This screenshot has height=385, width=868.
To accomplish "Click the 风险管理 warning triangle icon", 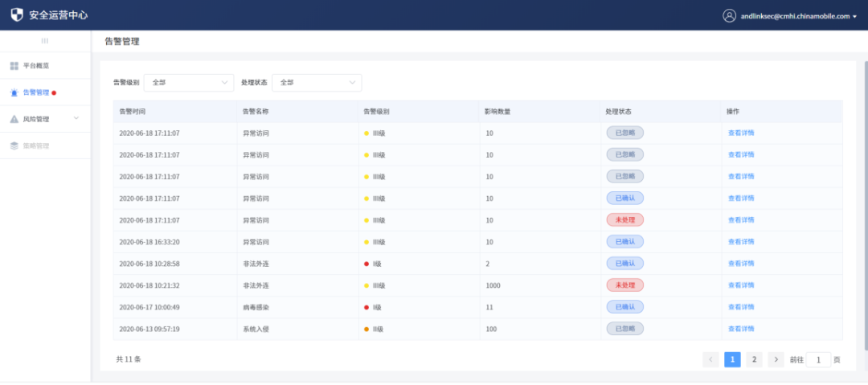I will click(x=14, y=119).
